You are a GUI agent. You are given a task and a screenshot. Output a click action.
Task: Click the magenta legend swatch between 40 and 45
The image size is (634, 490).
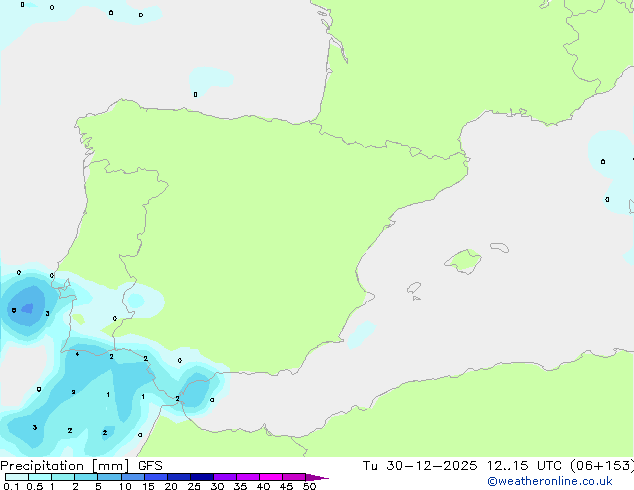[x=271, y=477]
